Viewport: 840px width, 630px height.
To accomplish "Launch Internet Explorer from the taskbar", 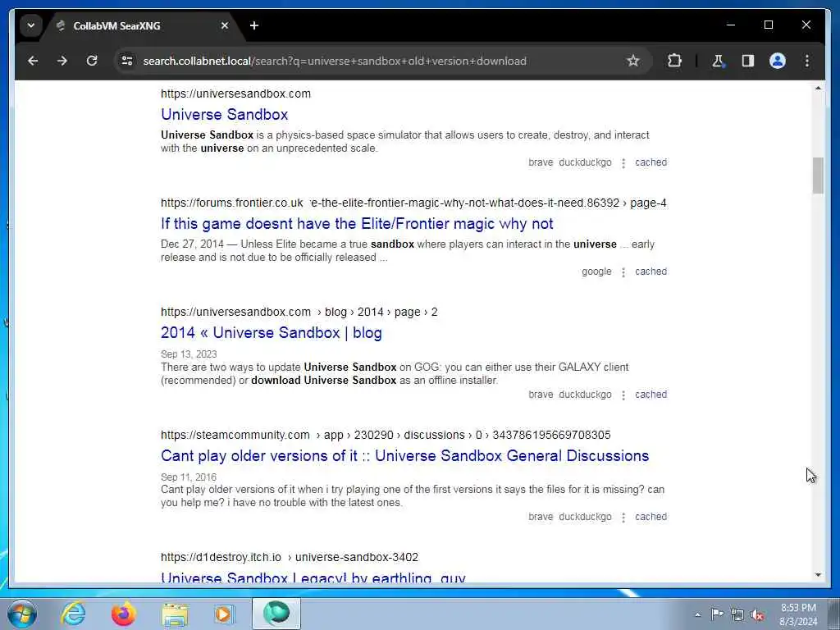I will 73,614.
